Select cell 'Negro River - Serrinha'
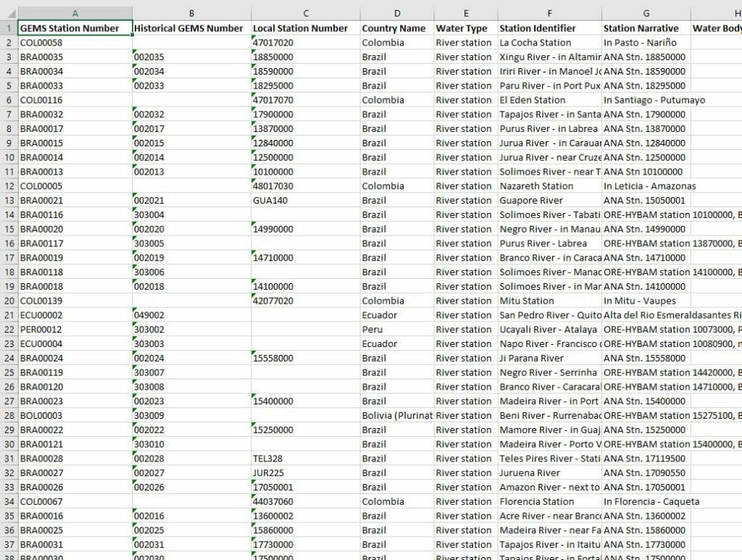This screenshot has height=560, width=742. [550, 372]
